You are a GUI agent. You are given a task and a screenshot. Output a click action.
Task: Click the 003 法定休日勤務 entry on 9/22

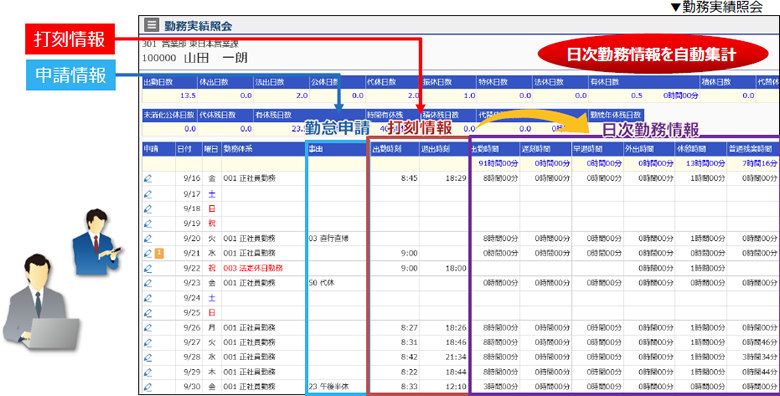pyautogui.click(x=253, y=268)
